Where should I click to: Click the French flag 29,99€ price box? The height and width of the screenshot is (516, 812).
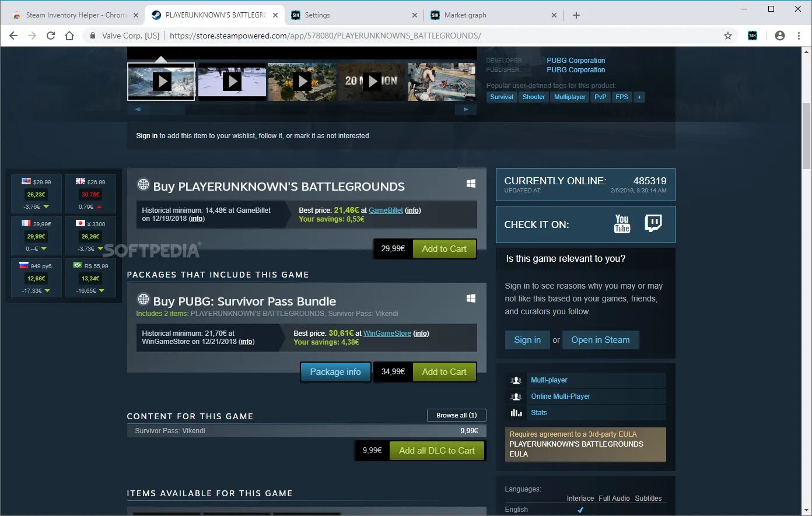[36, 236]
